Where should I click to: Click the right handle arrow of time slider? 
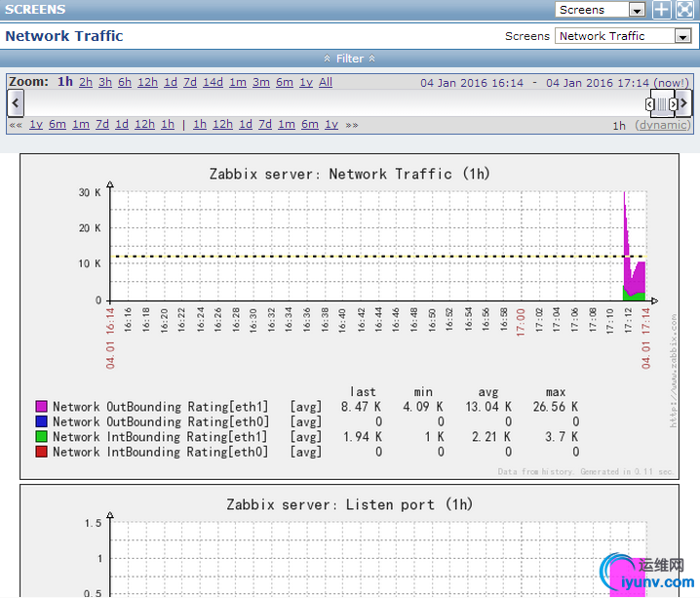click(673, 103)
